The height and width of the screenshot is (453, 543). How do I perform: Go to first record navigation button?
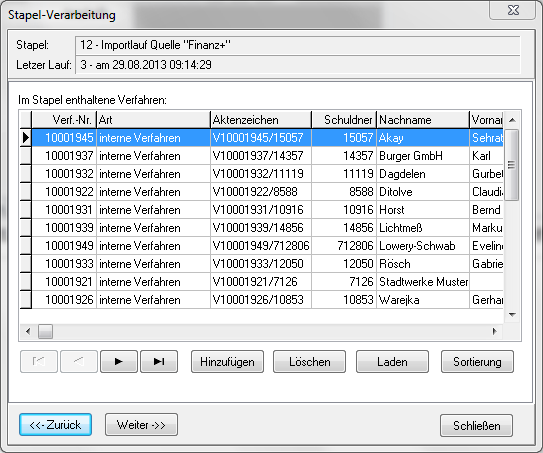tap(39, 362)
